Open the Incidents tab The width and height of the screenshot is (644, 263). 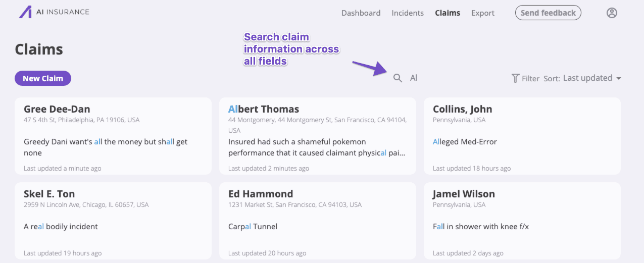[408, 13]
